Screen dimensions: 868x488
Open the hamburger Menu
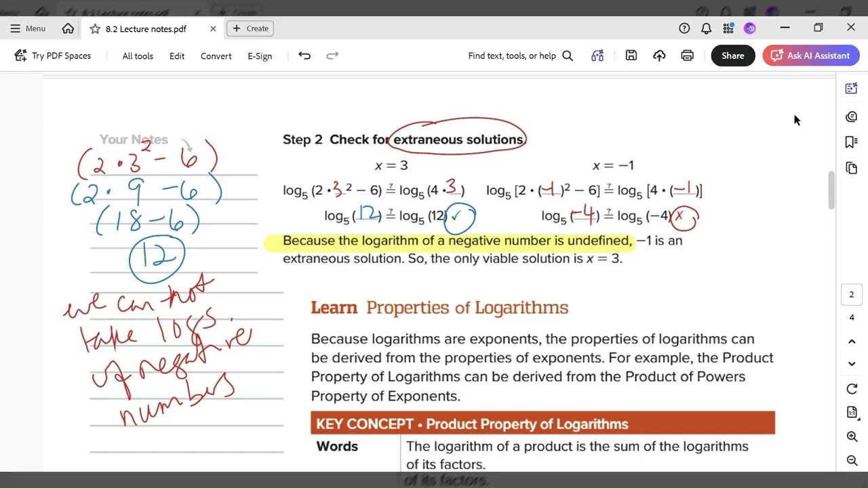tap(28, 28)
